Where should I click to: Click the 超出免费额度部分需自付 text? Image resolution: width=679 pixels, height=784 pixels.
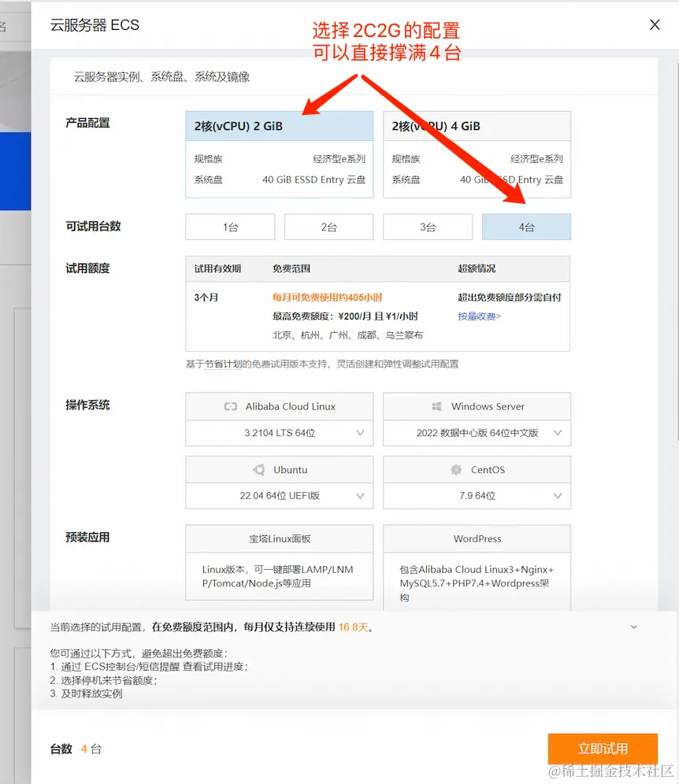point(510,298)
